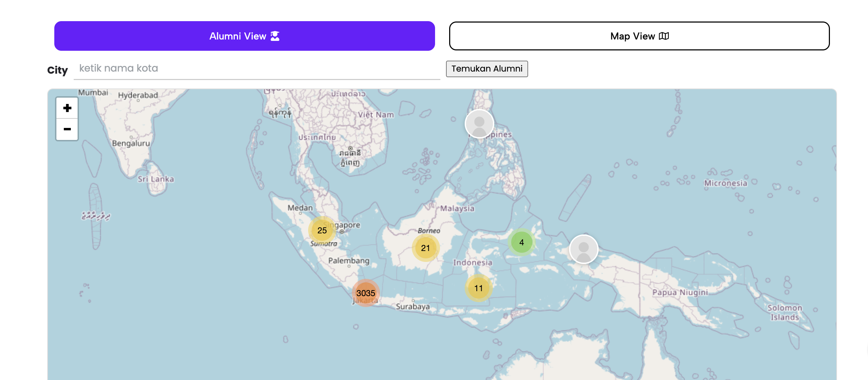Viewport: 868px width, 380px height.
Task: Click the City label
Action: tap(57, 70)
